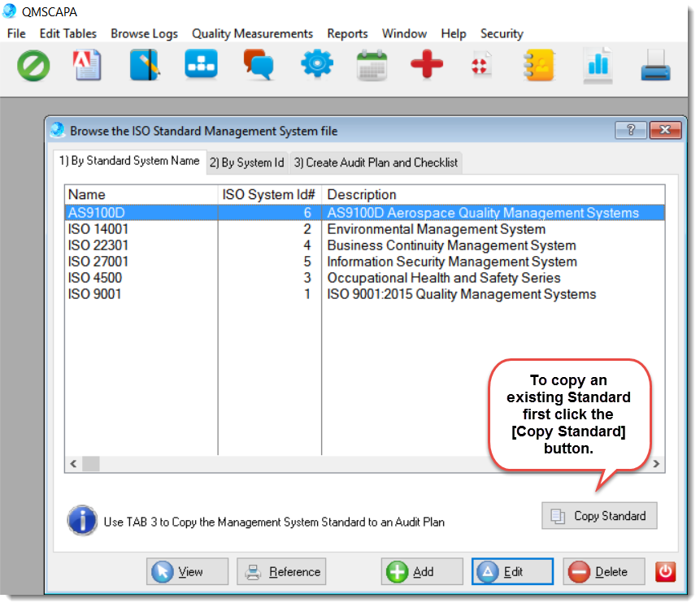
Task: Click the chat bubbles toolbar icon
Action: tap(259, 65)
